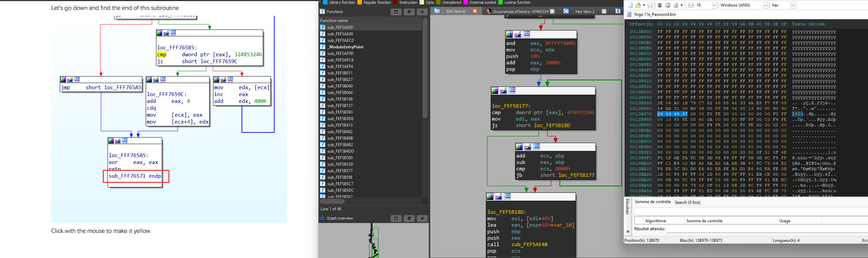Click group nodes icon on loc_FEF5B18D block
This screenshot has width=868, height=258.
coord(507,197)
